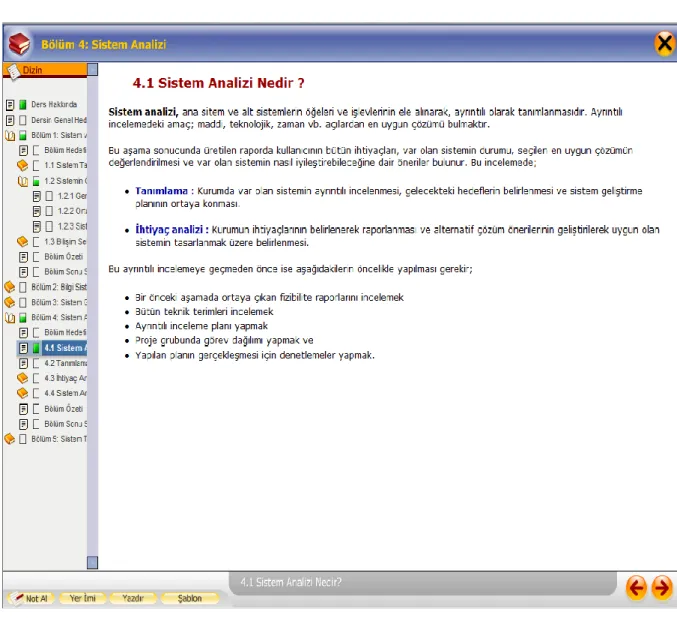This screenshot has width=677, height=618.
Task: Toggle the checkbox next to Bölüm 2: Bilgi Sistemi
Action: point(23,287)
